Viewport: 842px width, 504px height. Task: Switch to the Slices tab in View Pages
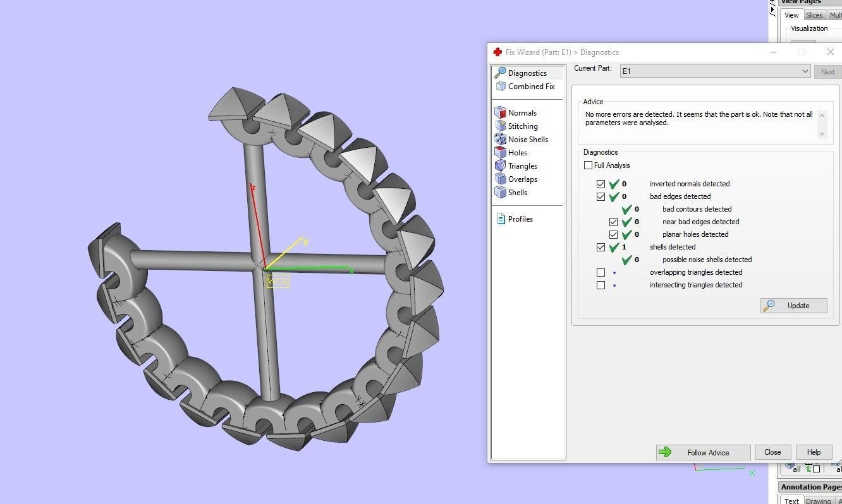[814, 15]
